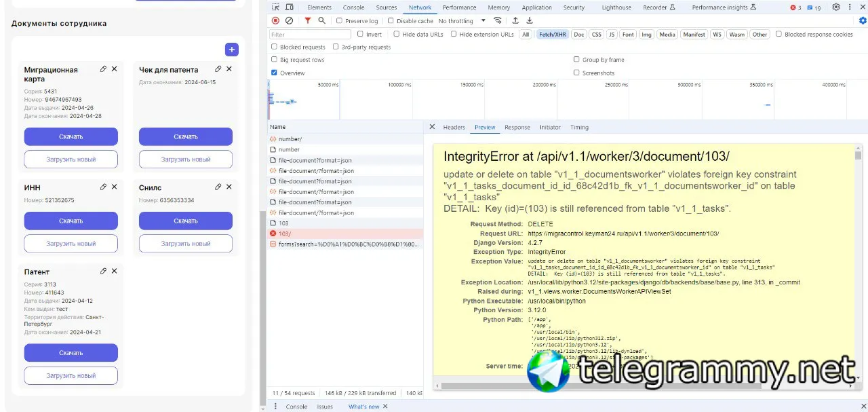Toggle the network filter funnel icon

307,21
